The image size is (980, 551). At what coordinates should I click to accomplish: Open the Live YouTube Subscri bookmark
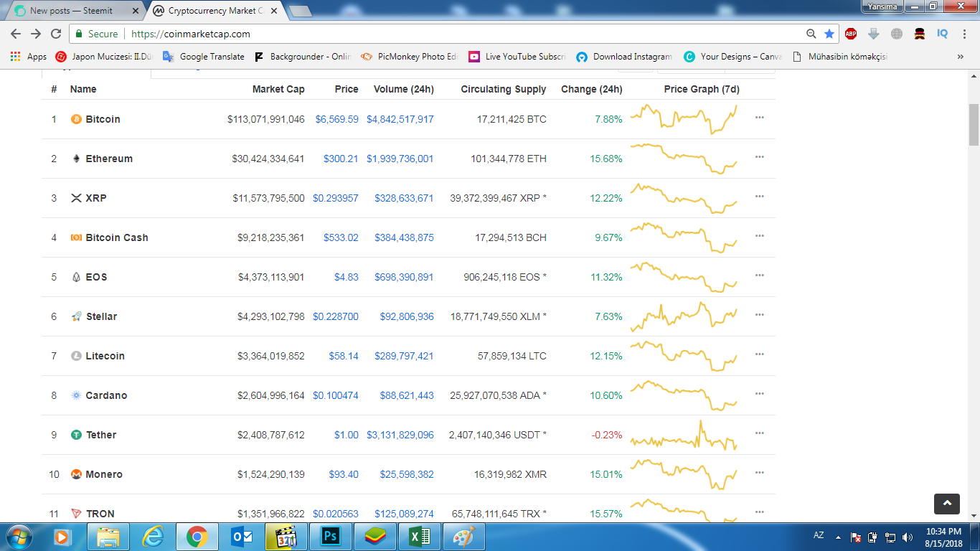[x=517, y=57]
